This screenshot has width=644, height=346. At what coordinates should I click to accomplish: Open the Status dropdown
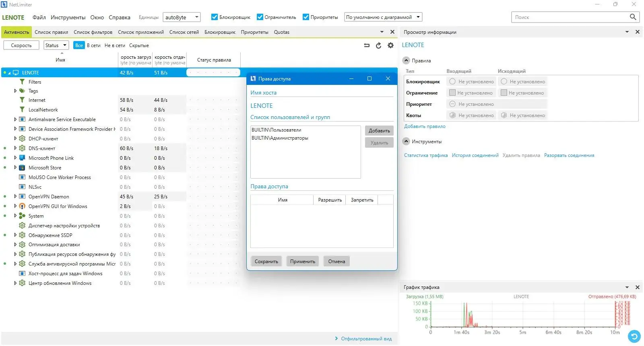click(56, 45)
